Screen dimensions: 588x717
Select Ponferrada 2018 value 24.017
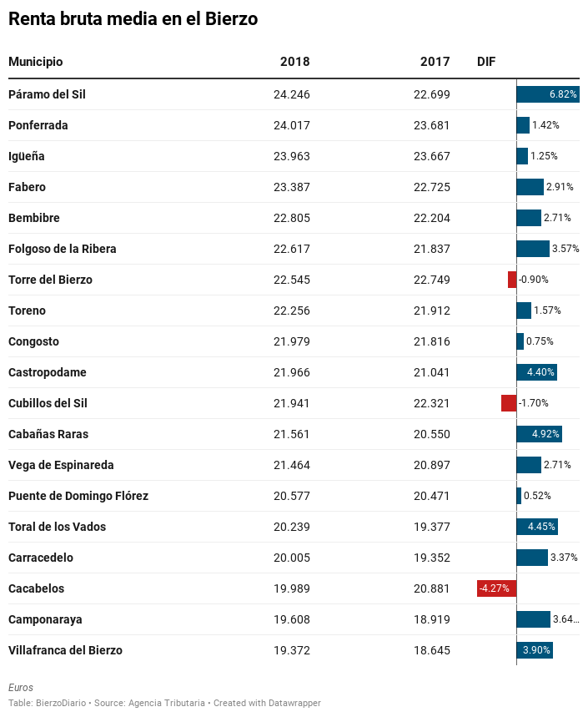[x=291, y=125]
